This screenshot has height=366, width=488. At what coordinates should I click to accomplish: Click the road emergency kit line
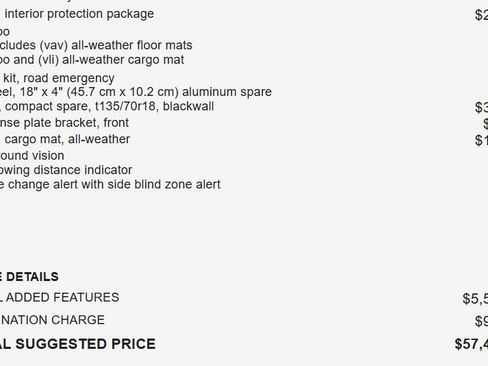[x=57, y=78]
